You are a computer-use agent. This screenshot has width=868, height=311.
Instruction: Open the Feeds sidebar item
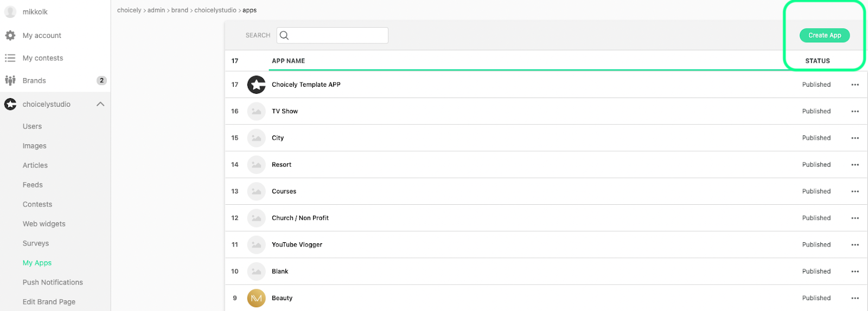click(x=33, y=185)
